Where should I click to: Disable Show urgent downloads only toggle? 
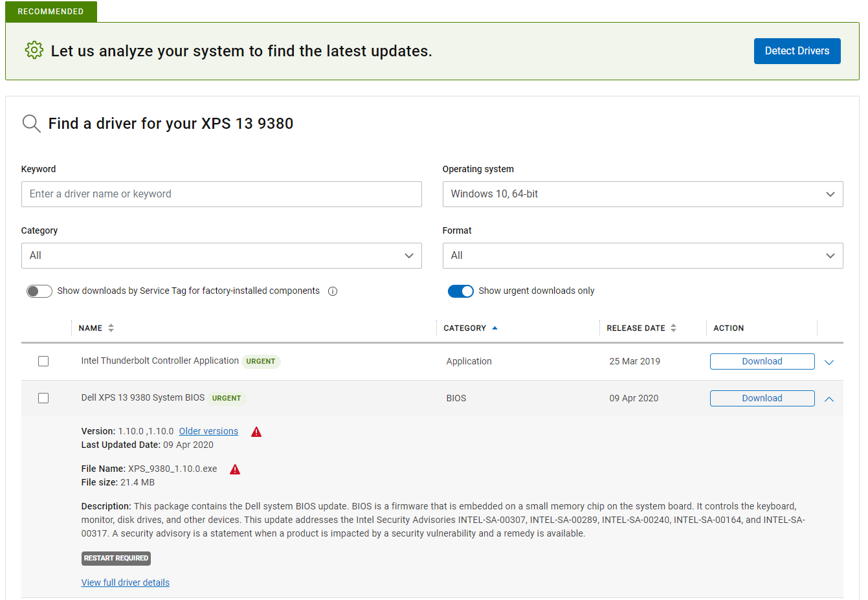[x=461, y=291]
